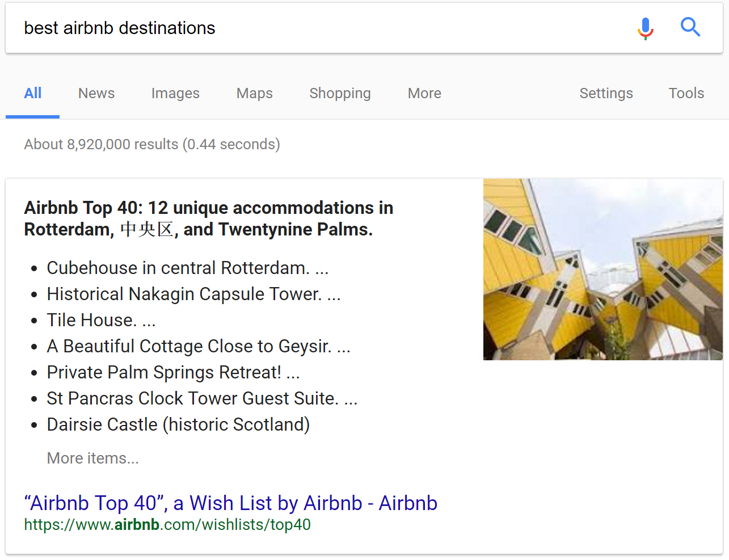Select the Images search filter
This screenshot has width=729, height=560.
(x=175, y=93)
